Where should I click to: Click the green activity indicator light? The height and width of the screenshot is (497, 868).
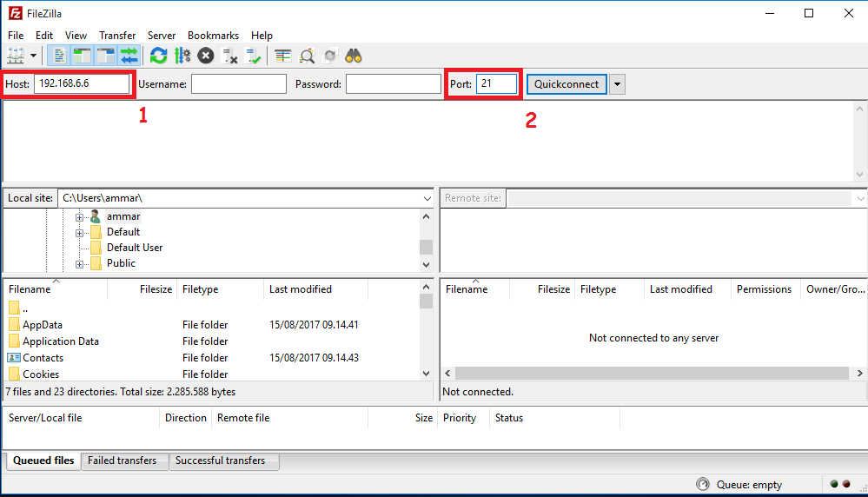834,484
